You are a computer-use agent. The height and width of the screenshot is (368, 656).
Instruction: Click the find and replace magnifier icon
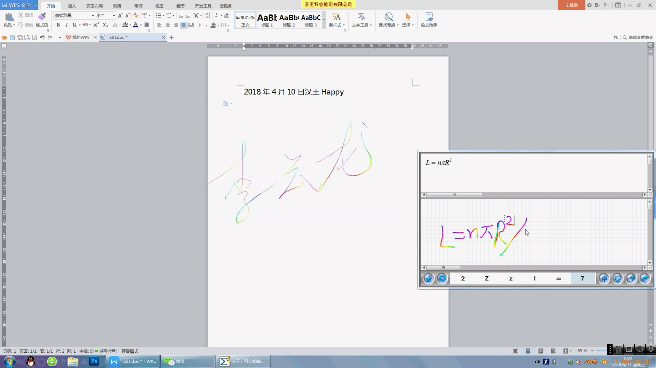click(x=389, y=17)
